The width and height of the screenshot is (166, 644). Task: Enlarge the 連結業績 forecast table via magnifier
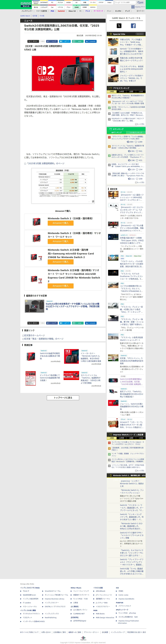[x=93, y=201]
